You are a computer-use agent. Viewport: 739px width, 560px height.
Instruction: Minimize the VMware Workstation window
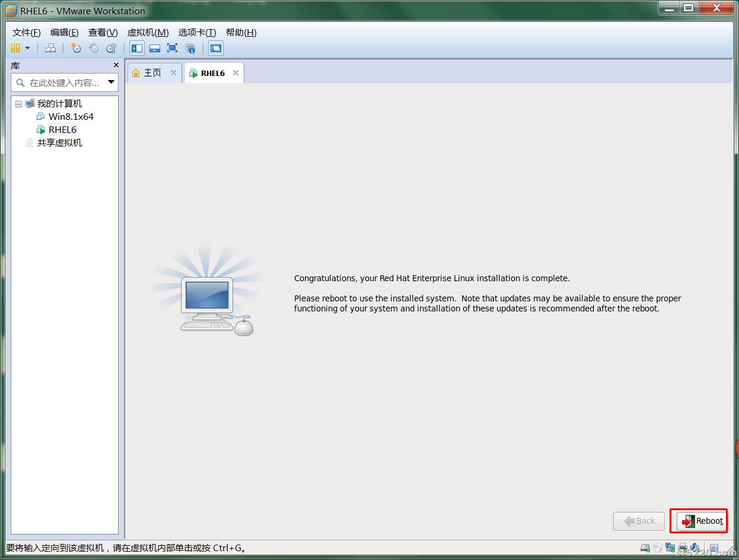pos(669,8)
